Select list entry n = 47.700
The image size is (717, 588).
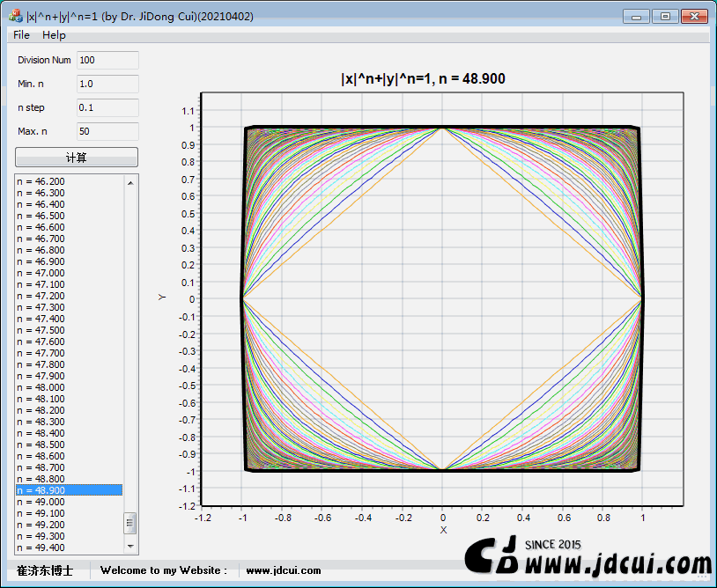[69, 353]
